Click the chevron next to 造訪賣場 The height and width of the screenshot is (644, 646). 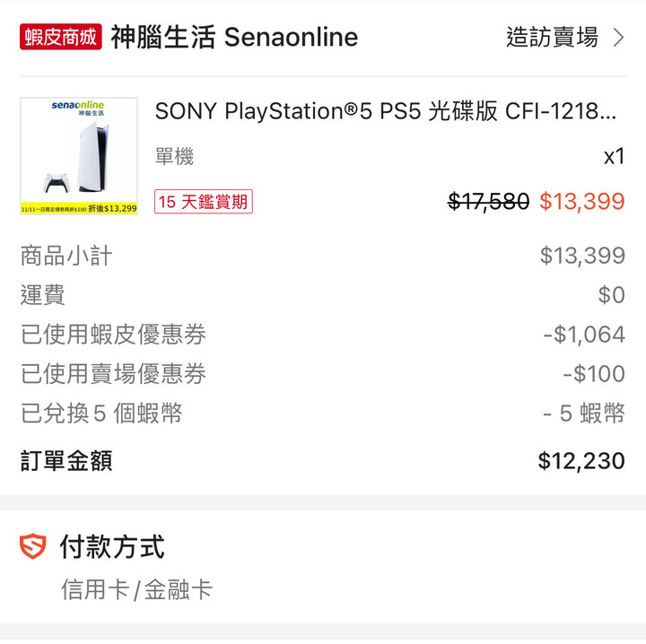point(618,38)
